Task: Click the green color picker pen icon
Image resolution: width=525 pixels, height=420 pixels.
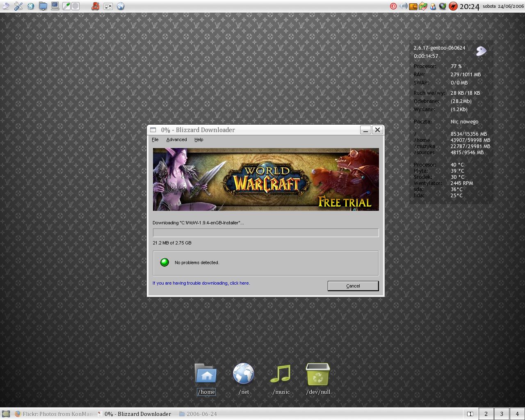Action: [66, 6]
